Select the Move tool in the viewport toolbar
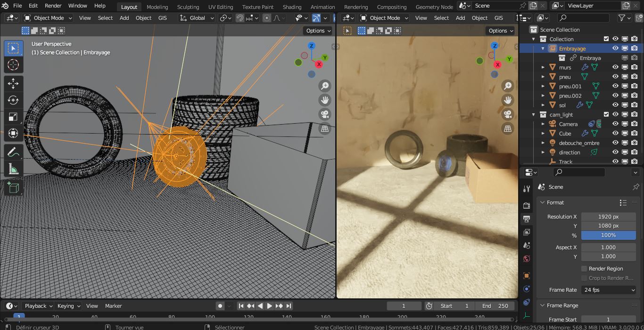Image resolution: width=644 pixels, height=330 pixels. [13, 84]
